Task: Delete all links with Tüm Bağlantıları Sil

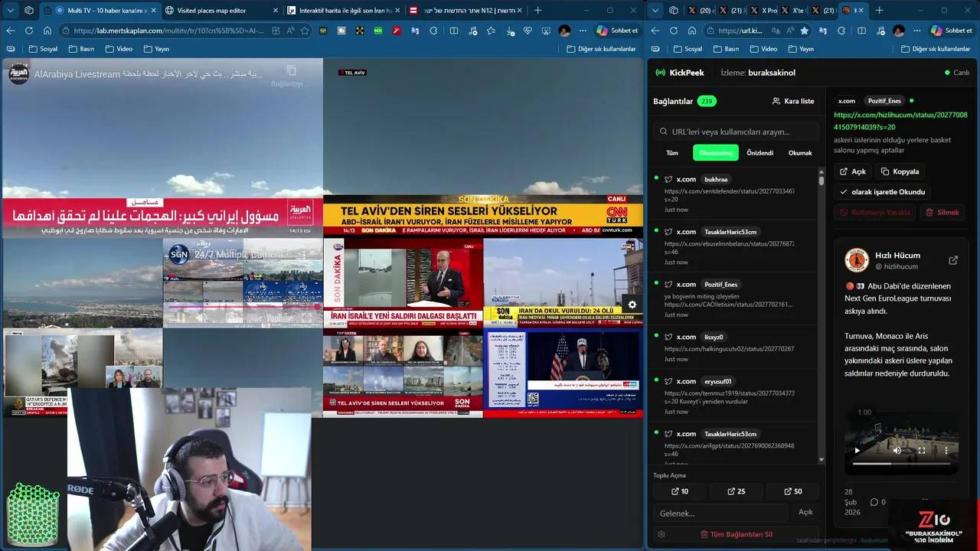Action: [x=736, y=534]
